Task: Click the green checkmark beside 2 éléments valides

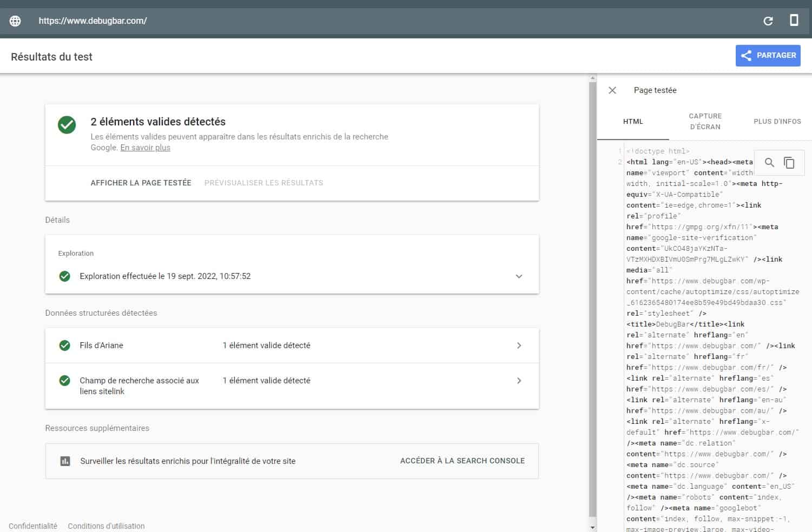Action: 66,125
